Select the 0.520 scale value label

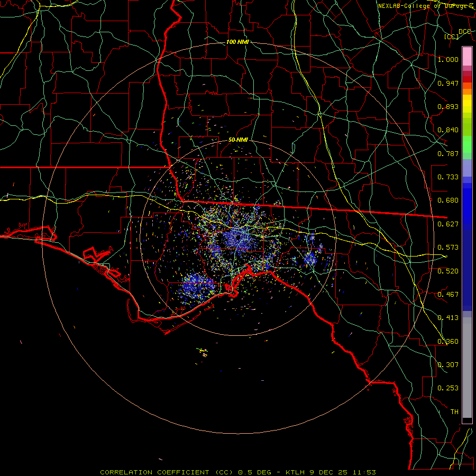coord(448,271)
